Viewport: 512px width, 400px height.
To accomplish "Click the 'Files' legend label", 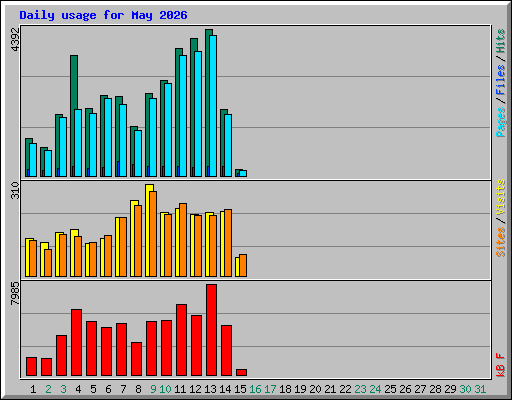I will coord(500,80).
